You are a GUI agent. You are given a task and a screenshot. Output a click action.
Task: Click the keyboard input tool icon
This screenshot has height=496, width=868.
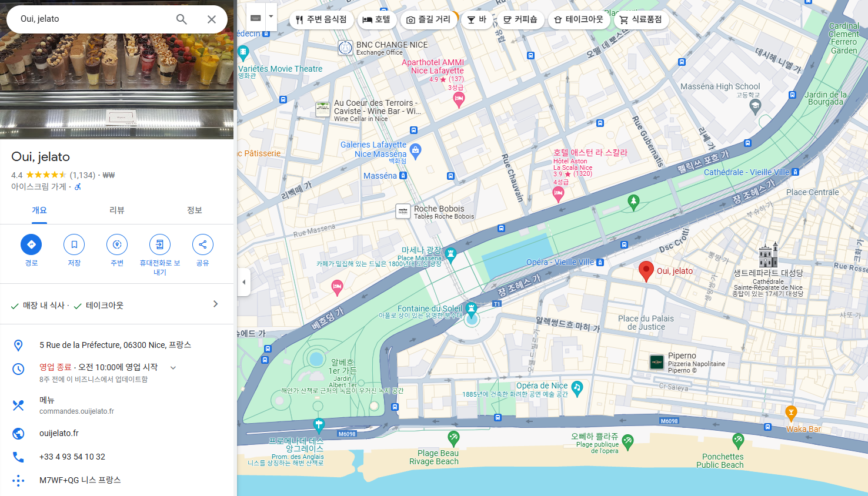tap(256, 18)
